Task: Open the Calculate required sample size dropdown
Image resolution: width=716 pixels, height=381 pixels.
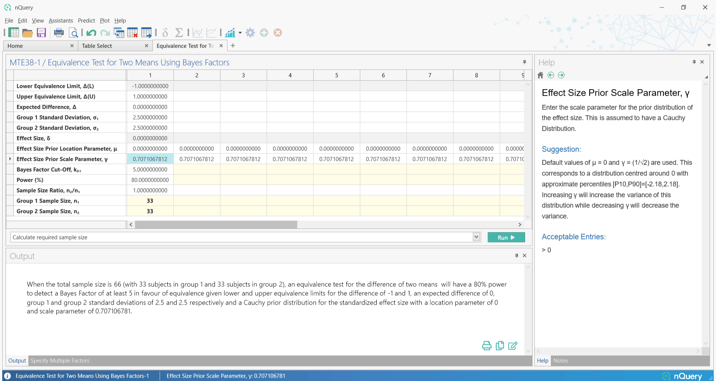Action: [x=477, y=238]
